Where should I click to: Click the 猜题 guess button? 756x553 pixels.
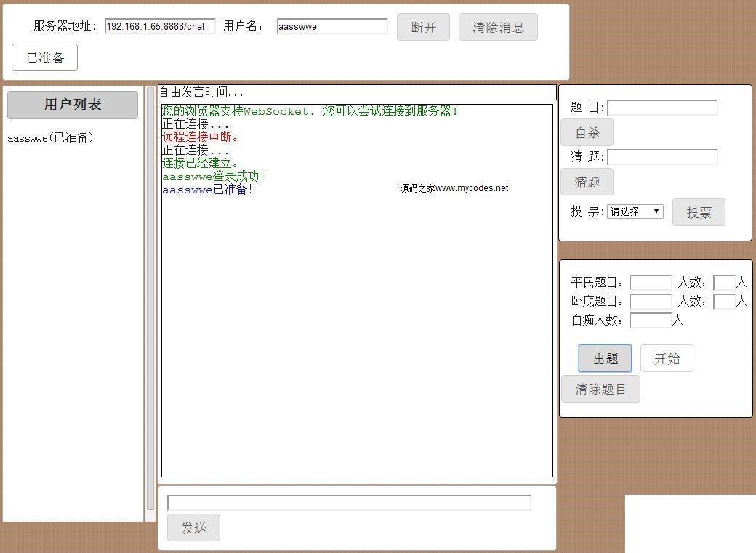pyautogui.click(x=587, y=181)
